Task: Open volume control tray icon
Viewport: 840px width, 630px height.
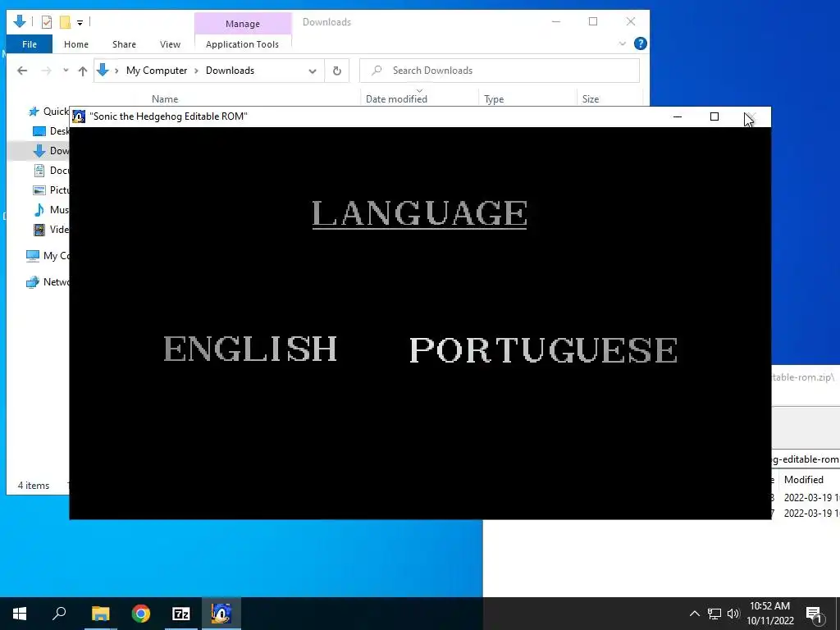Action: (x=733, y=614)
